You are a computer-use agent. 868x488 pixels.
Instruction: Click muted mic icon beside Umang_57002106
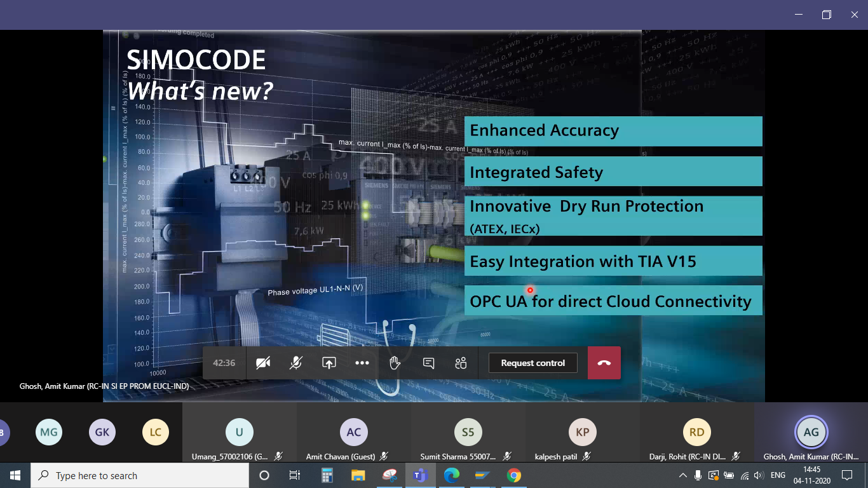(x=278, y=456)
